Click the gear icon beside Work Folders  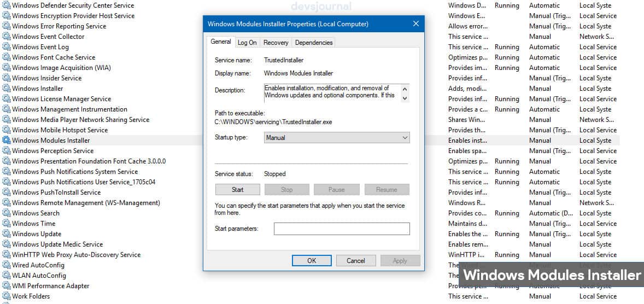(6, 296)
